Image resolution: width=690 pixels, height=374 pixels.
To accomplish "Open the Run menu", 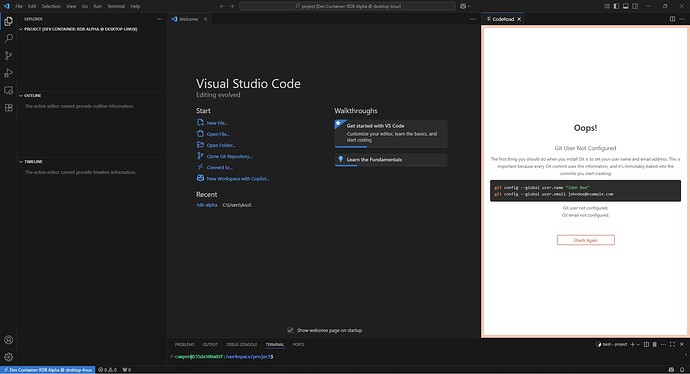I will (x=98, y=6).
